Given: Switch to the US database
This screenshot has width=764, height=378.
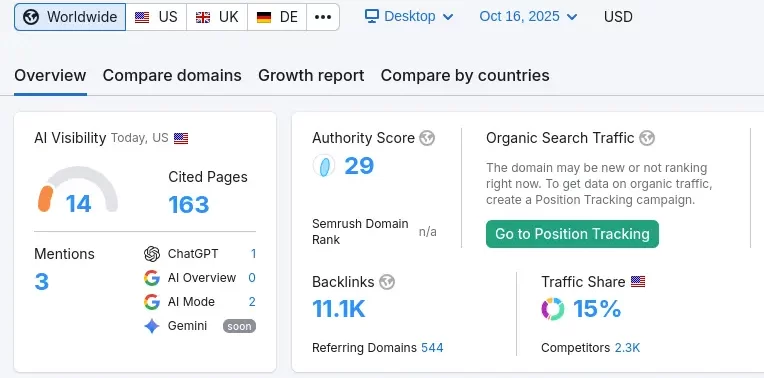Looking at the screenshot, I should [x=156, y=17].
